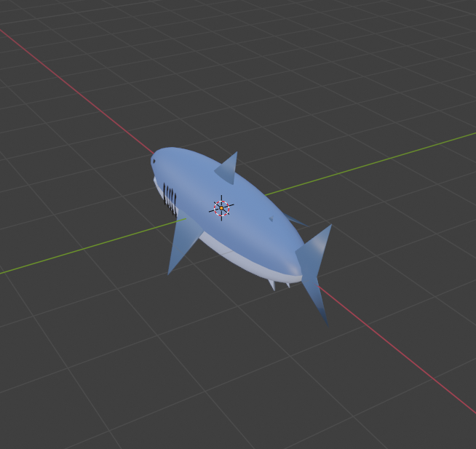476x449 pixels.
Task: Click the small far-side fin near the tail
Action: click(295, 220)
